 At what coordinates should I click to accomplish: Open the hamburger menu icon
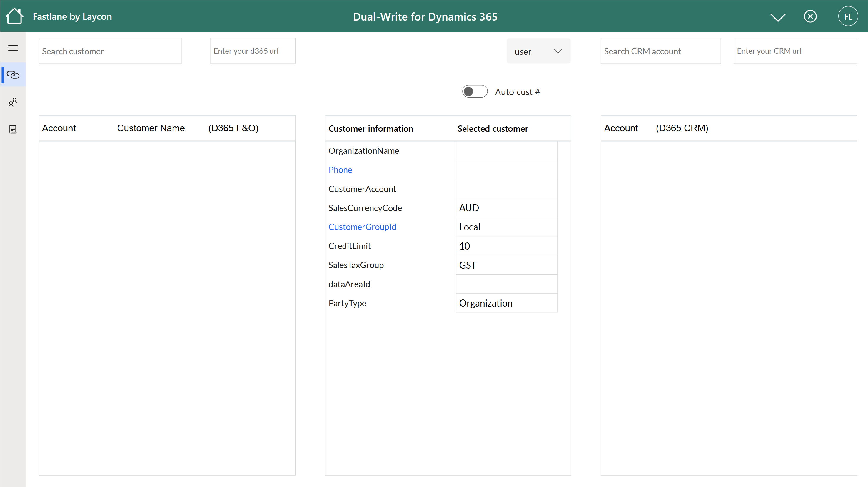(13, 48)
